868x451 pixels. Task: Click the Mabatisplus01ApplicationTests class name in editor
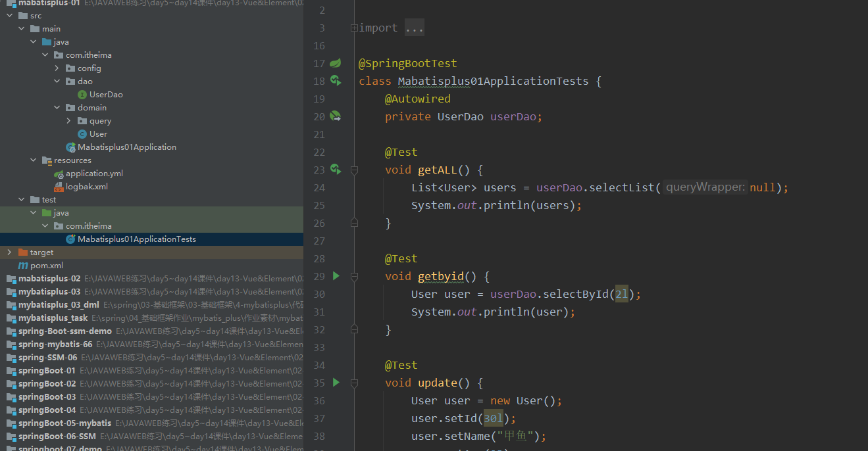[x=493, y=82]
